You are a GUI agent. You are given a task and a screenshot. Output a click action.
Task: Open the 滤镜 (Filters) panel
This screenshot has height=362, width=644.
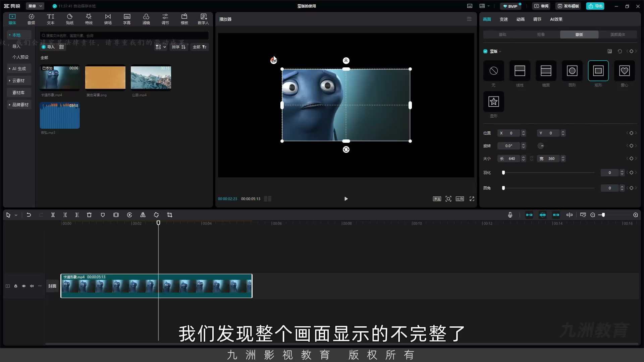[x=146, y=19]
